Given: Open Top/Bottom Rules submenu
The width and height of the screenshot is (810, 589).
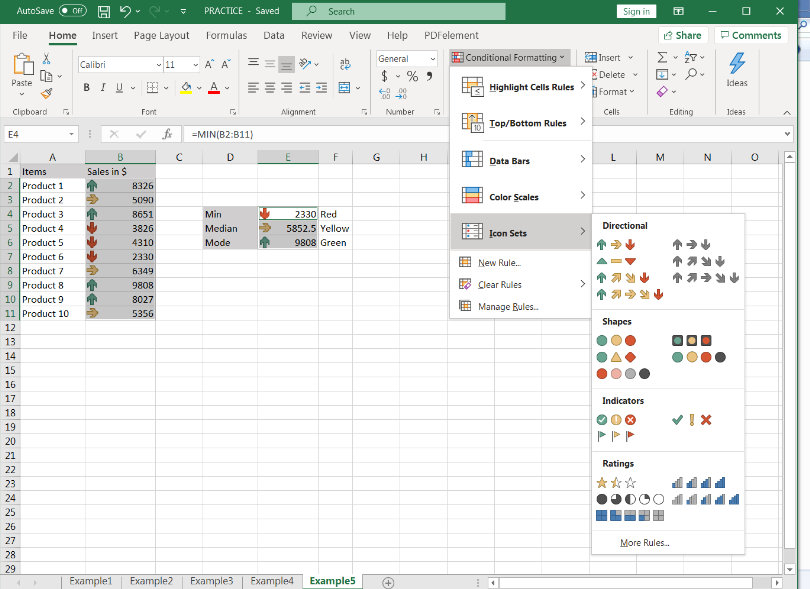Looking at the screenshot, I should coord(522,123).
